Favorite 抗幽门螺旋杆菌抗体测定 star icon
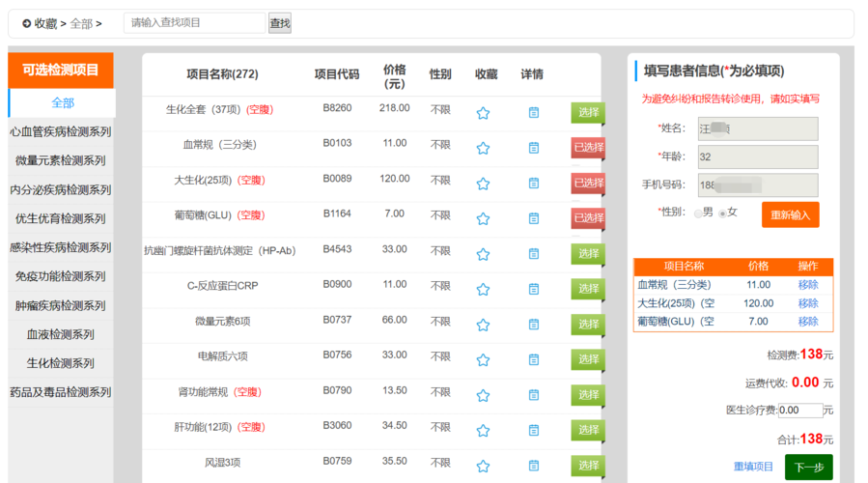868x483 pixels. 484,254
